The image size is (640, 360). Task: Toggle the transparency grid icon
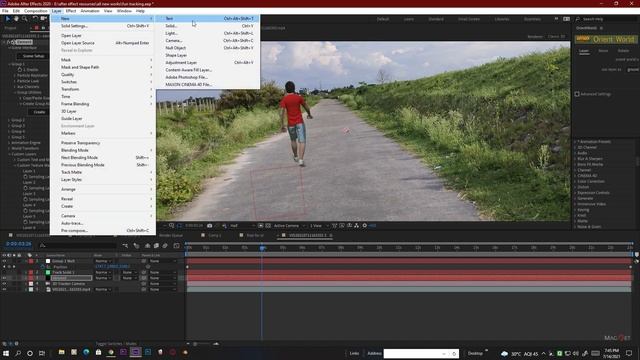(268, 226)
